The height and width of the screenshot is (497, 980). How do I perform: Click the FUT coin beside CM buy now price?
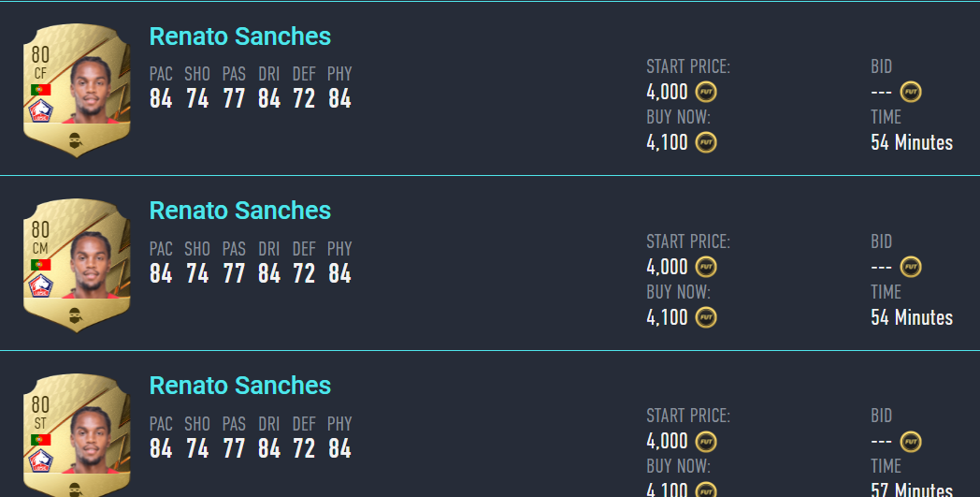(706, 317)
